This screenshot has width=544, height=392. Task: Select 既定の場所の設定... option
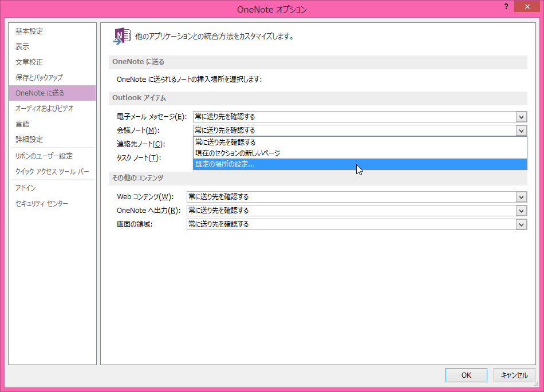coord(360,164)
